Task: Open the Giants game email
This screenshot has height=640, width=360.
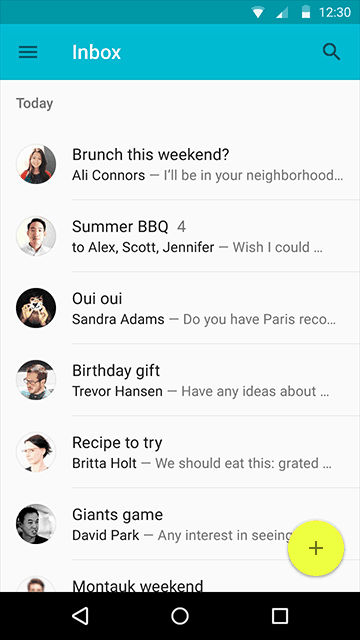Action: tap(180, 524)
